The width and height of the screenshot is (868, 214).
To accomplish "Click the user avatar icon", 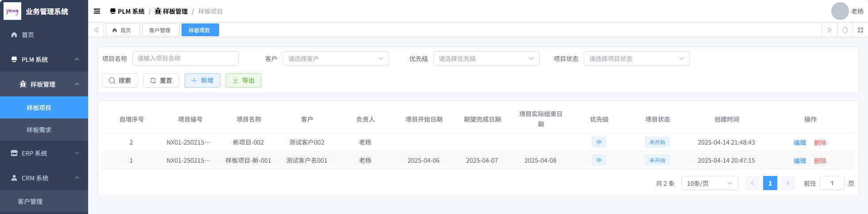I will [839, 11].
